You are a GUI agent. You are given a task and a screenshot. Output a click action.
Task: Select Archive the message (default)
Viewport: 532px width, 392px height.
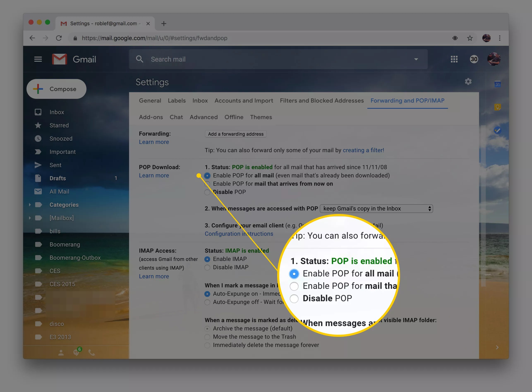click(x=207, y=329)
